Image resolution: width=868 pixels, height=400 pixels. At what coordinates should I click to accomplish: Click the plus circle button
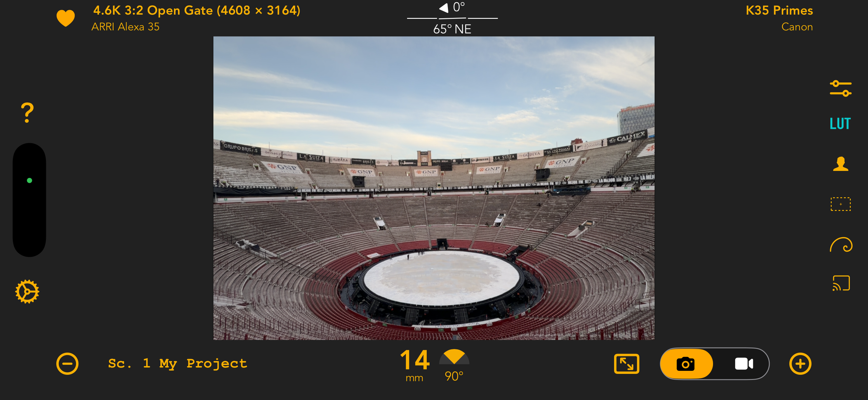click(x=800, y=364)
